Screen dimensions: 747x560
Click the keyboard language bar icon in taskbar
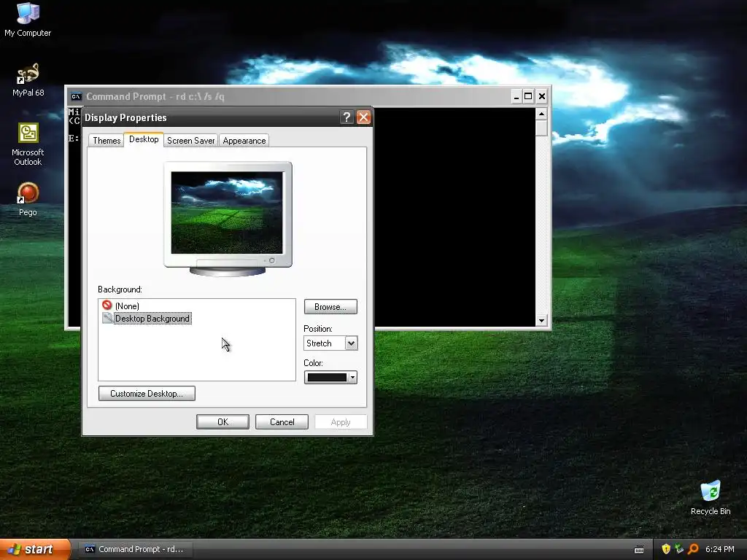point(639,550)
